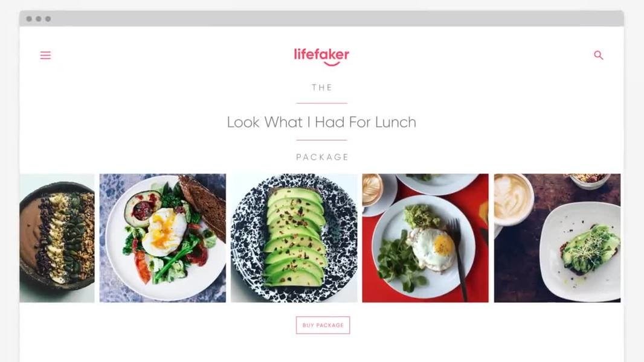Click the pink divider line under "THE"
The width and height of the screenshot is (644, 362).
[321, 103]
